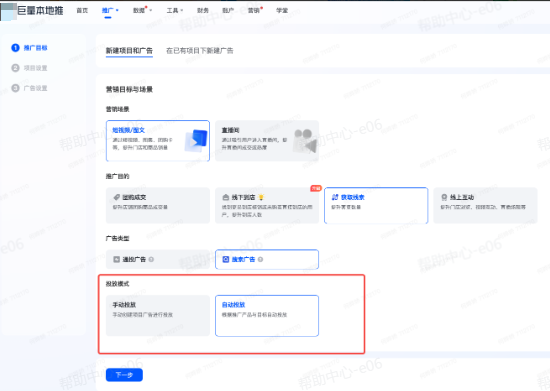This screenshot has height=391, width=550.
Task: Switch to 在已有项目下新建广告 tab
Action: click(x=200, y=51)
